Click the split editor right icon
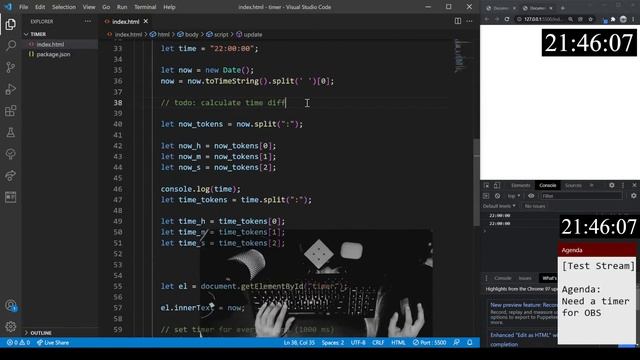The height and width of the screenshot is (360, 640). [458, 21]
